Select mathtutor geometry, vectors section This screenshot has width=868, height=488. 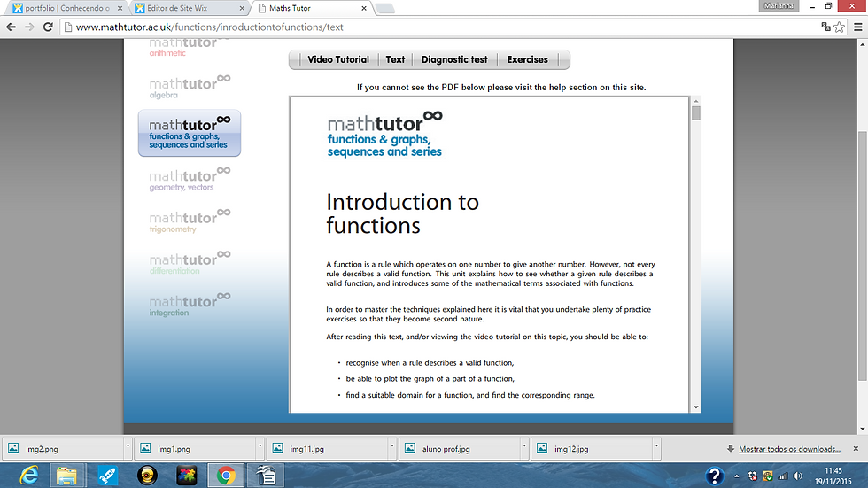click(190, 179)
